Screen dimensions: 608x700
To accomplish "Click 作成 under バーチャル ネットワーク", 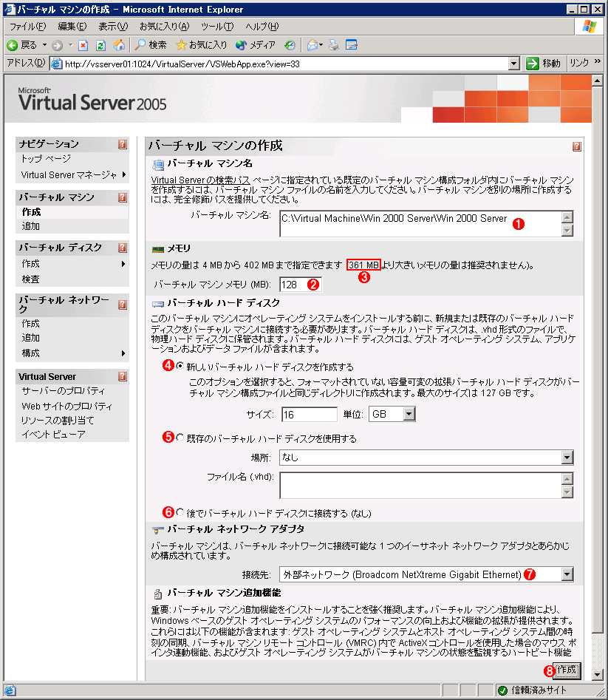I will pos(31,323).
